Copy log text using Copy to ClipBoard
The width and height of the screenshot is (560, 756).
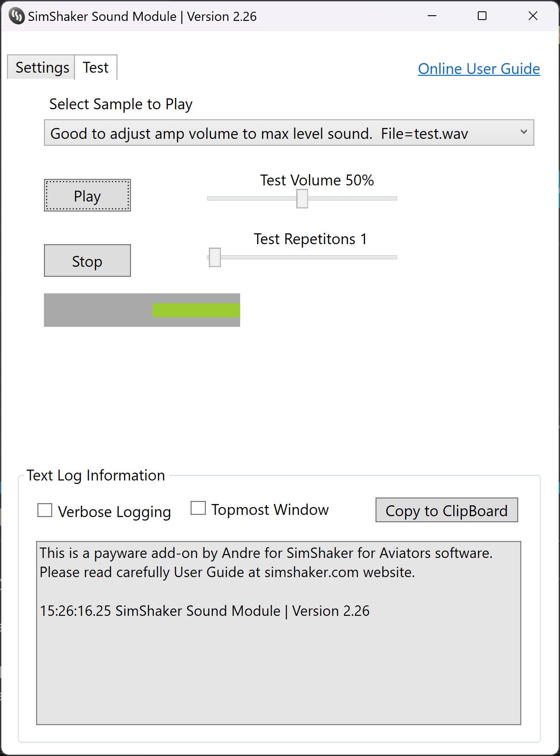click(447, 510)
